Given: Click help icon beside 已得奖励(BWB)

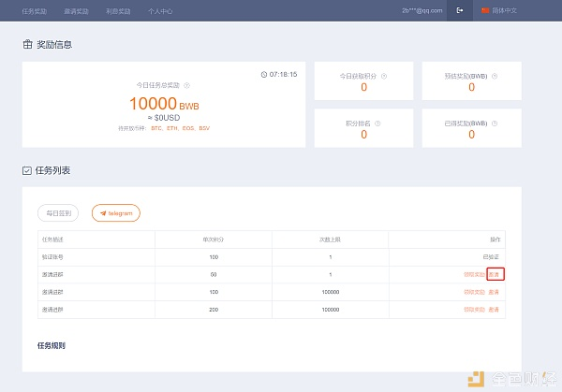Looking at the screenshot, I should pos(494,123).
